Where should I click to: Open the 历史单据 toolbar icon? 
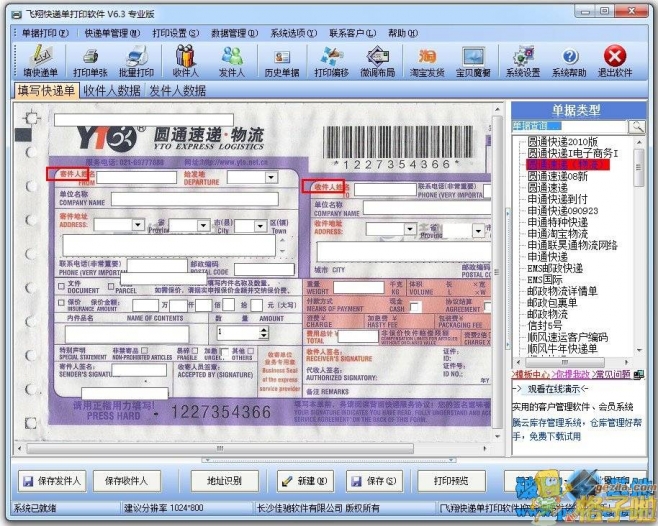point(282,61)
